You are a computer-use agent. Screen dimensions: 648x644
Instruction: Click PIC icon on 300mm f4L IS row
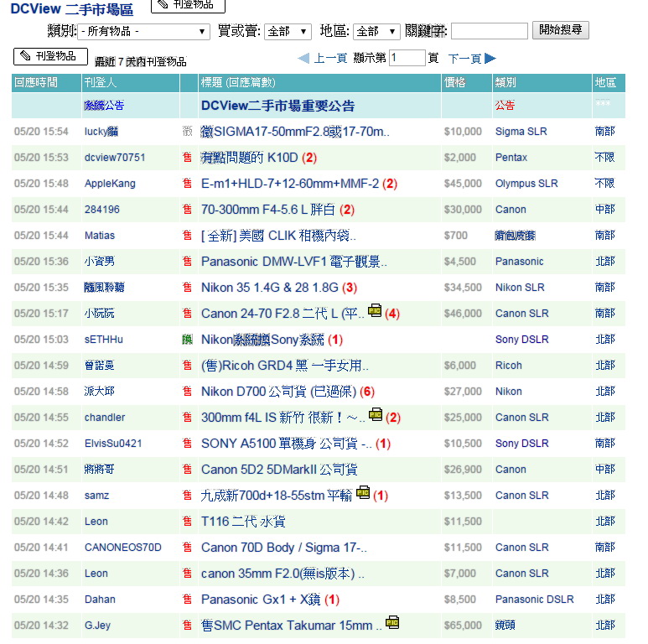pyautogui.click(x=376, y=414)
